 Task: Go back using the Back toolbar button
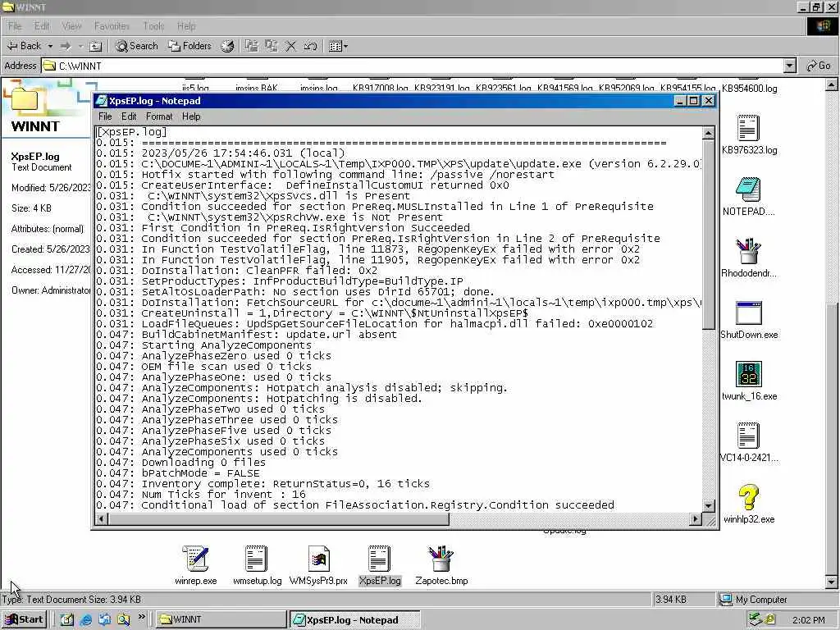[x=23, y=46]
